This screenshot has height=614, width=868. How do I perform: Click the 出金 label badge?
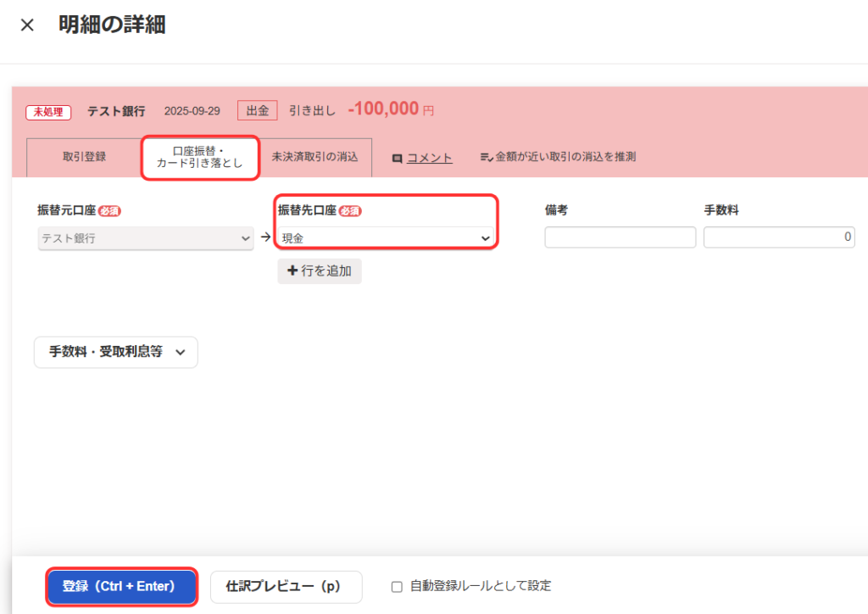tap(257, 110)
